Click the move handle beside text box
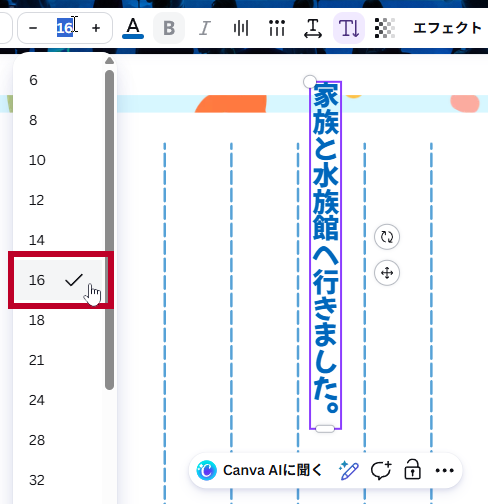This screenshot has height=504, width=488. (x=387, y=273)
